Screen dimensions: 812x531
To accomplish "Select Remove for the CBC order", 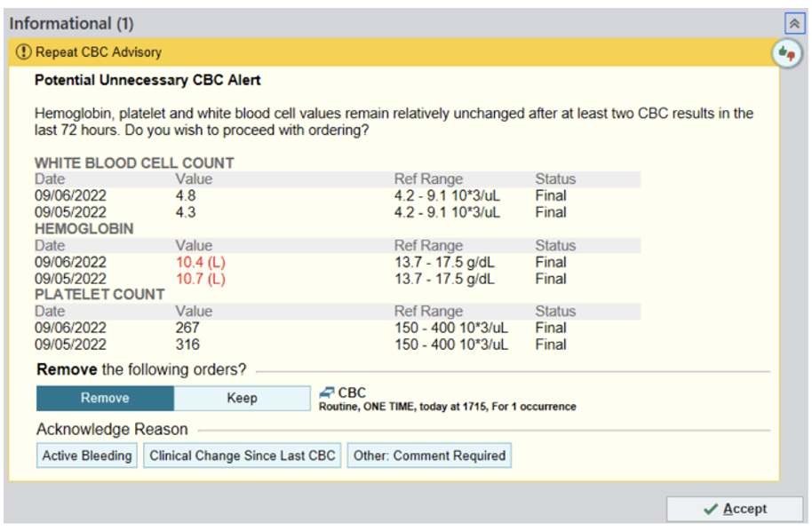I will tap(105, 398).
